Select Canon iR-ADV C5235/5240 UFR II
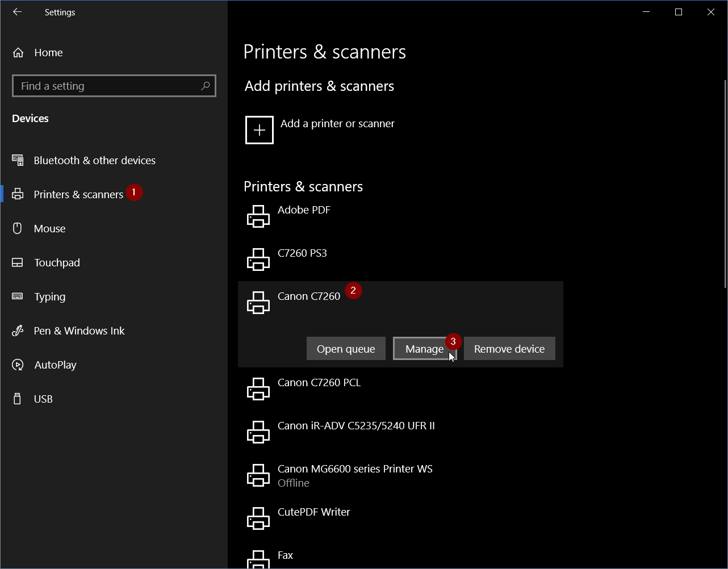Screen dimensions: 728x569 (356, 425)
